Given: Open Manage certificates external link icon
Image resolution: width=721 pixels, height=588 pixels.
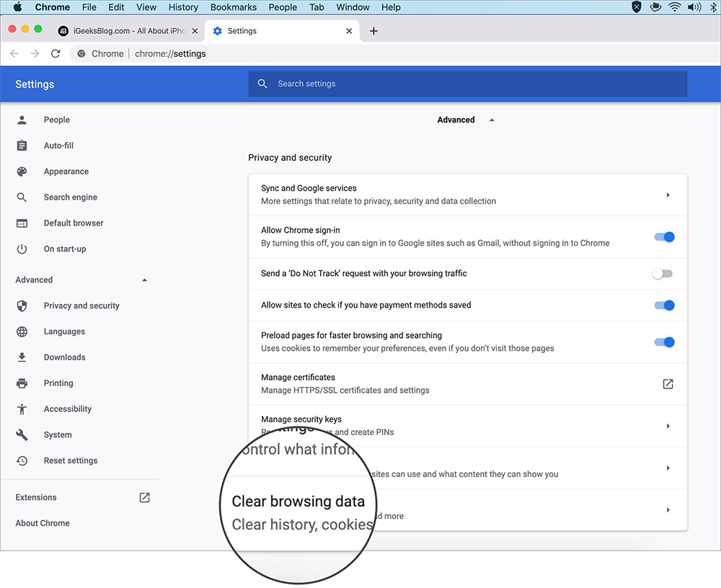Looking at the screenshot, I should click(668, 383).
